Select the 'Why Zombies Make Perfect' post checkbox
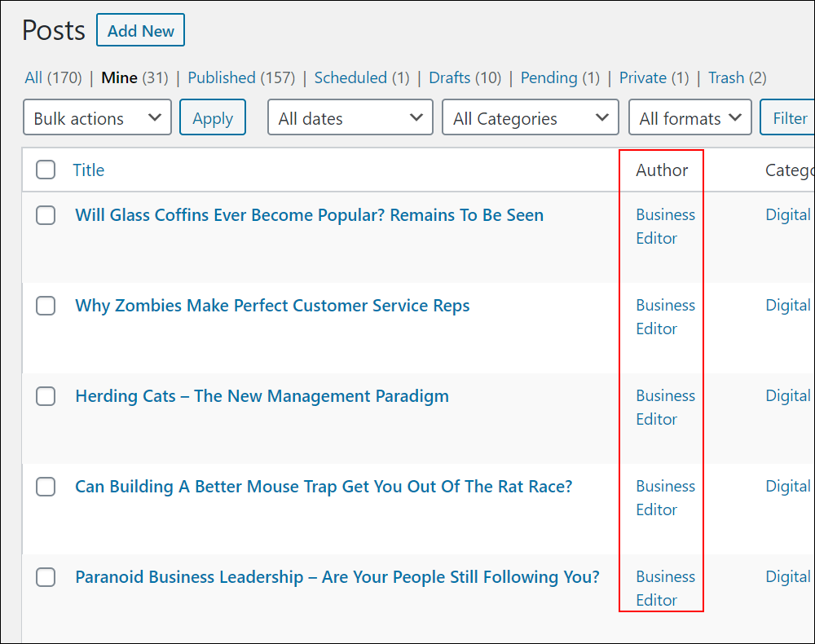This screenshot has width=815, height=644. [x=46, y=306]
